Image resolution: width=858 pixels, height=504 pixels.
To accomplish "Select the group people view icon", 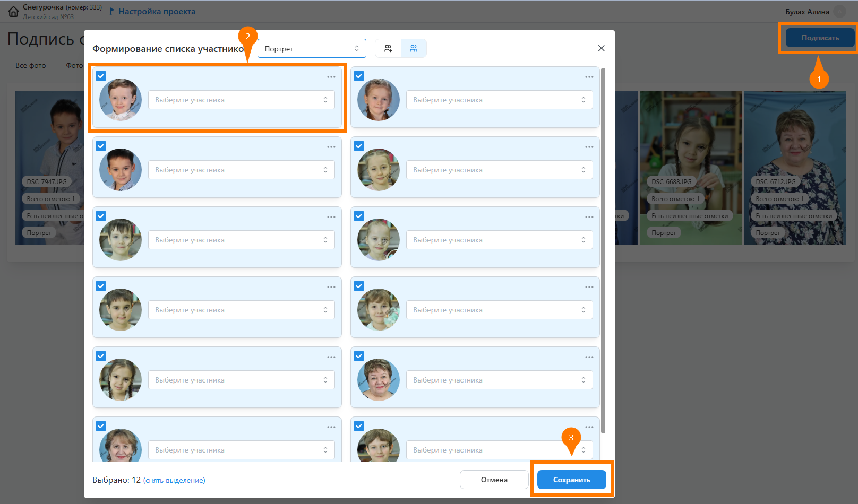I will [414, 48].
